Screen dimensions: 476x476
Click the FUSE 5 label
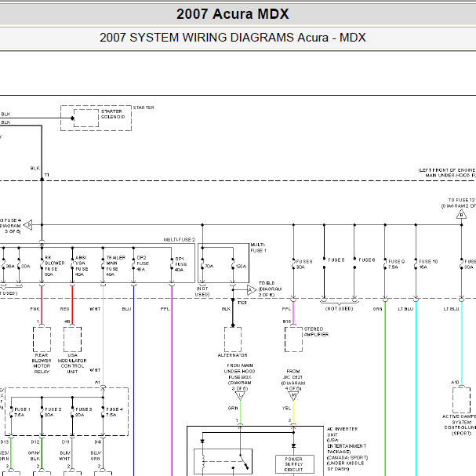[x=336, y=260]
